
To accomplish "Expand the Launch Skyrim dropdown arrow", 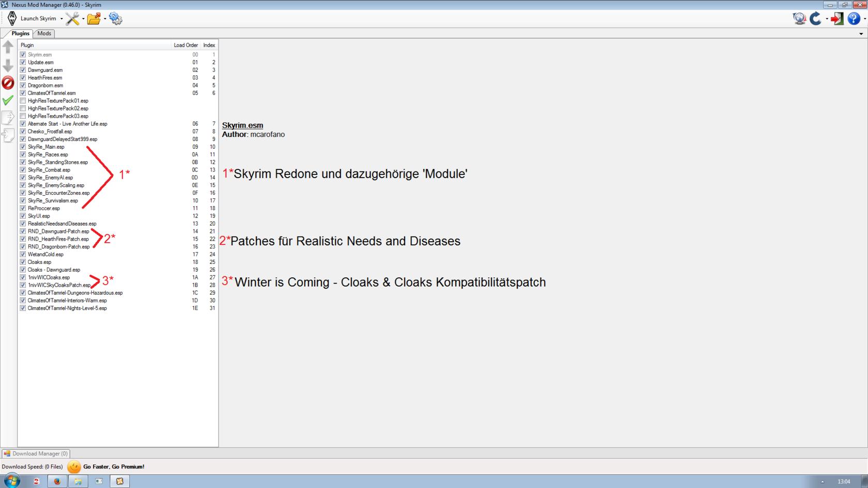I will click(61, 19).
